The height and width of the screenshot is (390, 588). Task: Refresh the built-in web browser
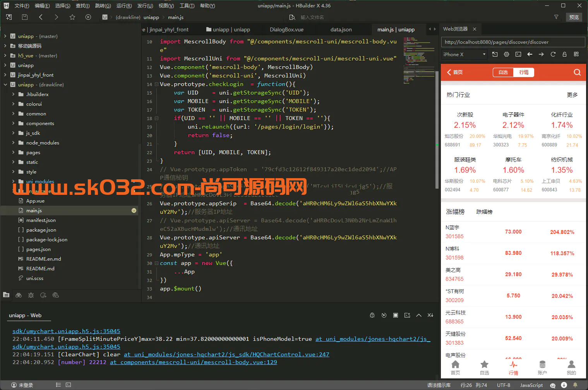(x=553, y=54)
